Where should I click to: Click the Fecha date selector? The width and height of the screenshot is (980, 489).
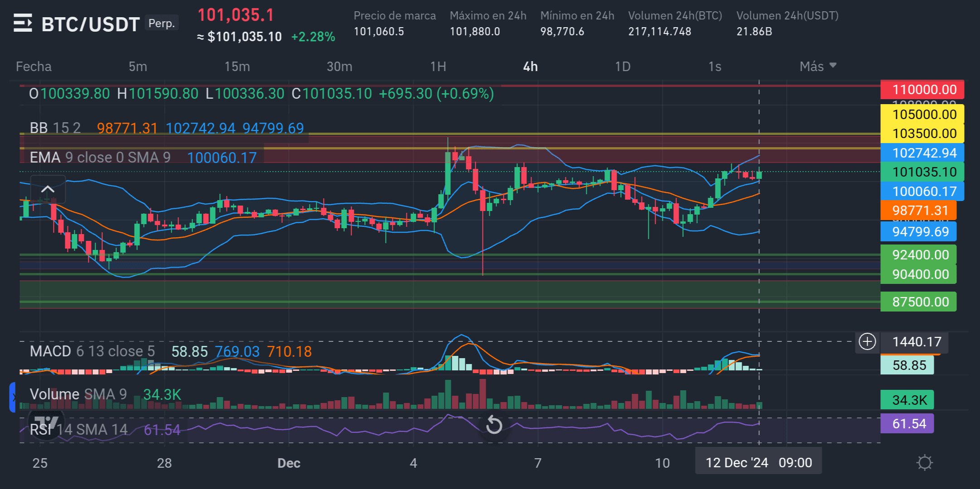pos(34,67)
